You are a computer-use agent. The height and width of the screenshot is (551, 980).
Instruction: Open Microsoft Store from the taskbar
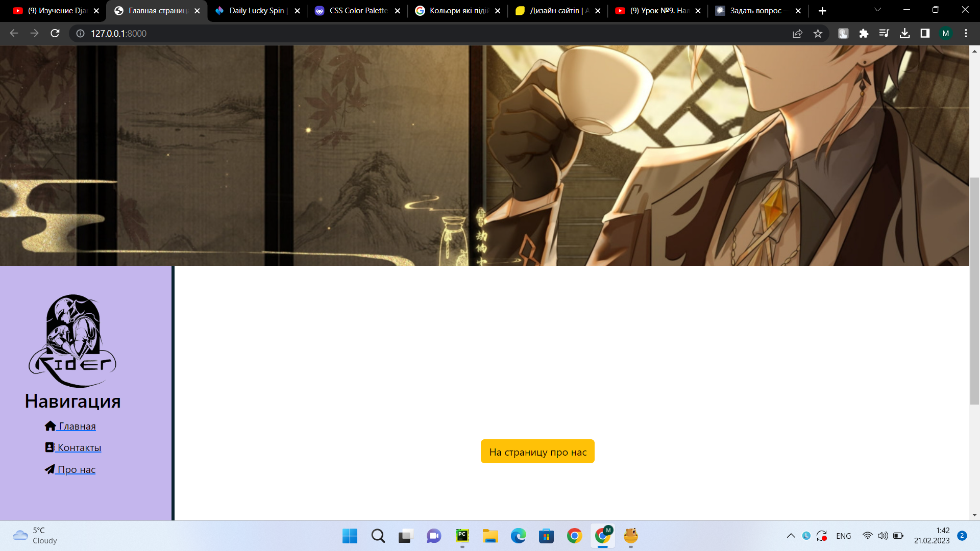click(x=546, y=536)
